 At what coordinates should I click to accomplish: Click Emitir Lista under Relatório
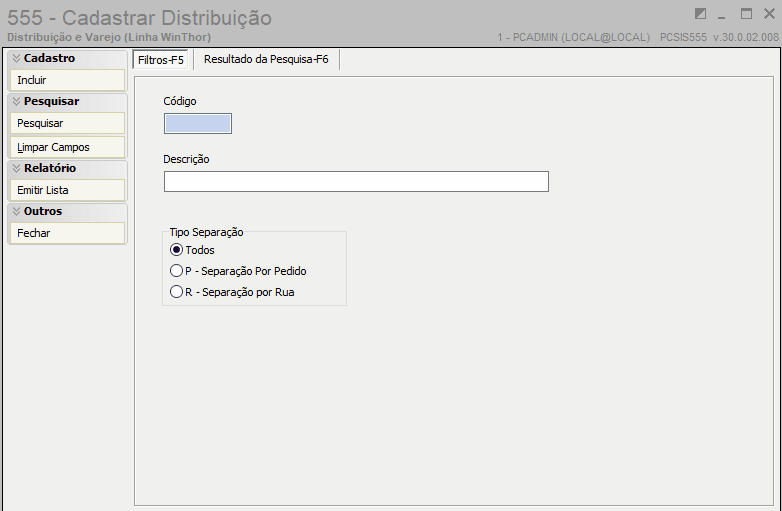[x=67, y=190]
